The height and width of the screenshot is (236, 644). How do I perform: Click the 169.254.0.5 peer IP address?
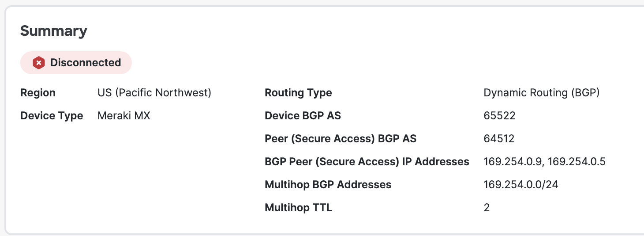[x=577, y=162]
